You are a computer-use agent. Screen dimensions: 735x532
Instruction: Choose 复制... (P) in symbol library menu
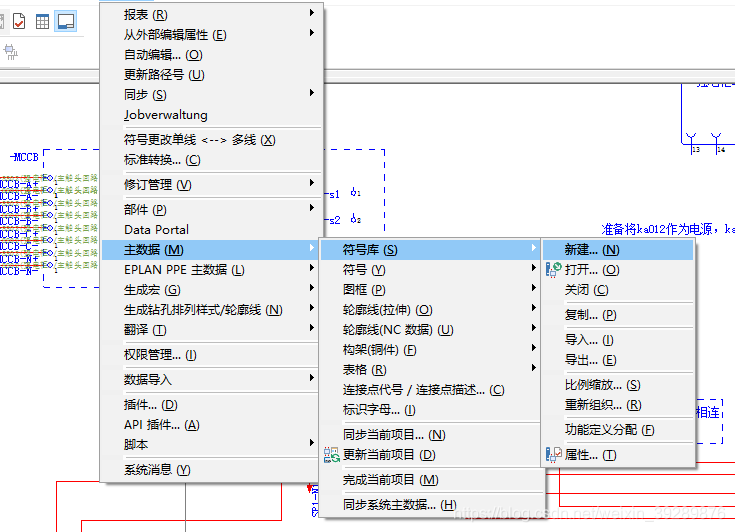[x=618, y=315]
